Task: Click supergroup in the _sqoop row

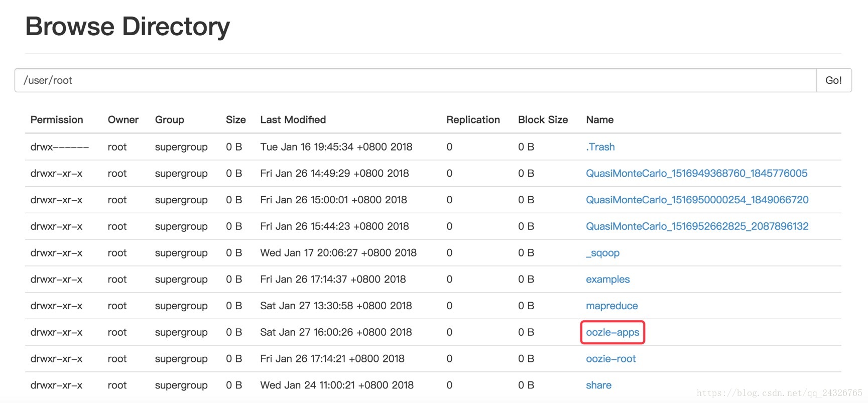Action: point(181,253)
